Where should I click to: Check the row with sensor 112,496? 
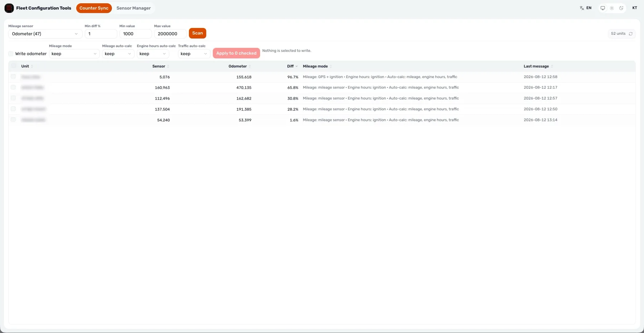coord(13,98)
